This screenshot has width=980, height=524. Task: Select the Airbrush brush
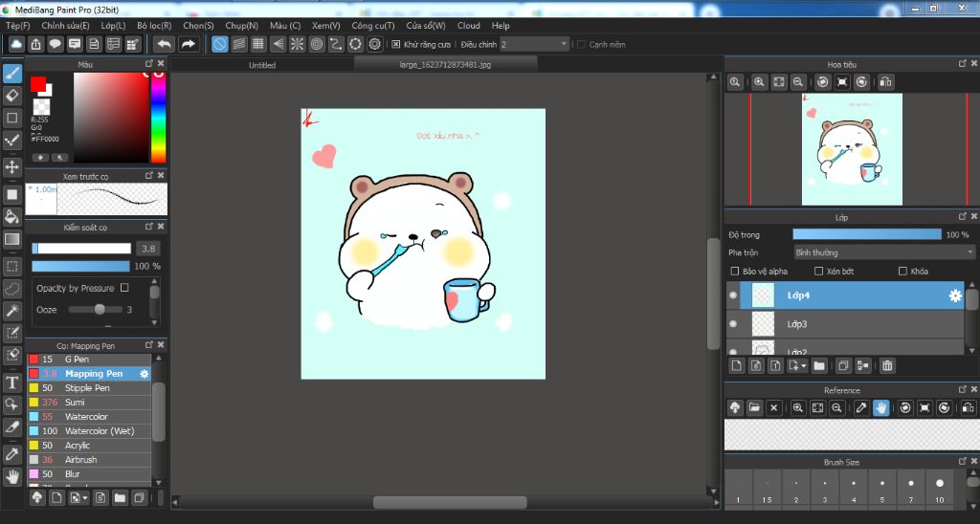pyautogui.click(x=89, y=460)
